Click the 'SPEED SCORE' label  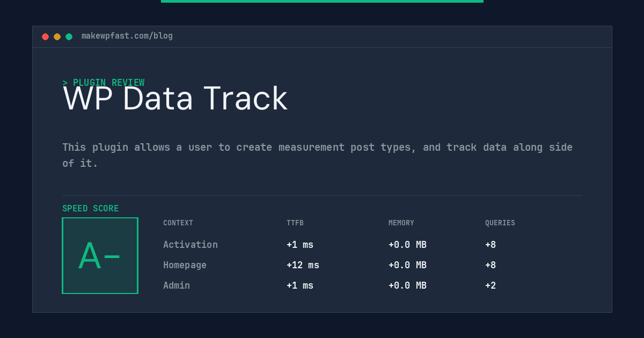91,209
